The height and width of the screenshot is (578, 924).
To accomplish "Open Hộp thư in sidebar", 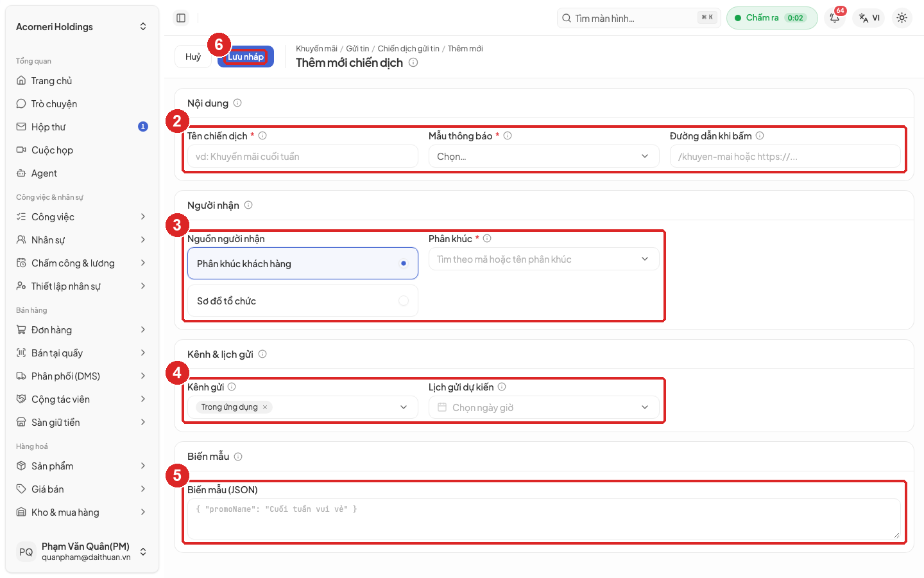I will (82, 127).
